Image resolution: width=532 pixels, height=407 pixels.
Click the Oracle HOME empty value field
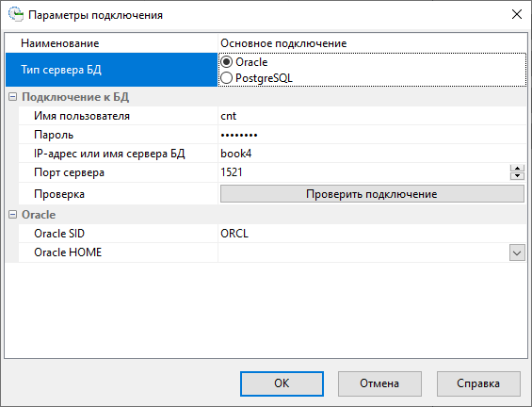(363, 252)
